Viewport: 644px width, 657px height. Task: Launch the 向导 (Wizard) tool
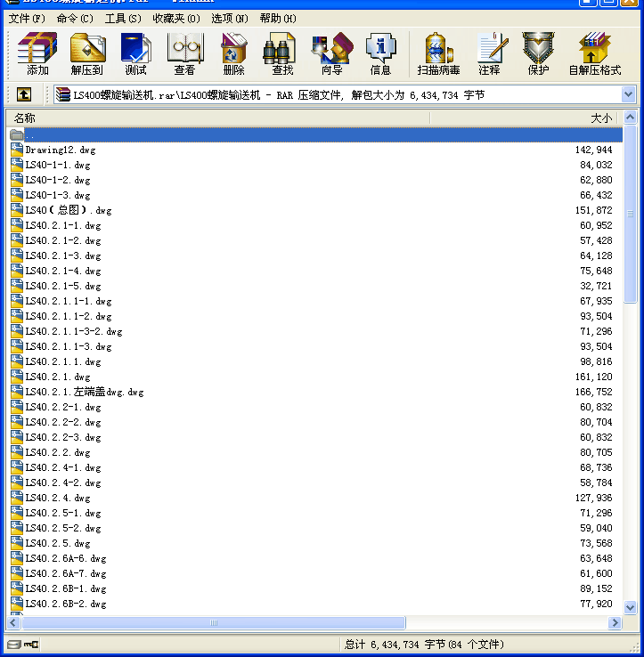coord(331,54)
